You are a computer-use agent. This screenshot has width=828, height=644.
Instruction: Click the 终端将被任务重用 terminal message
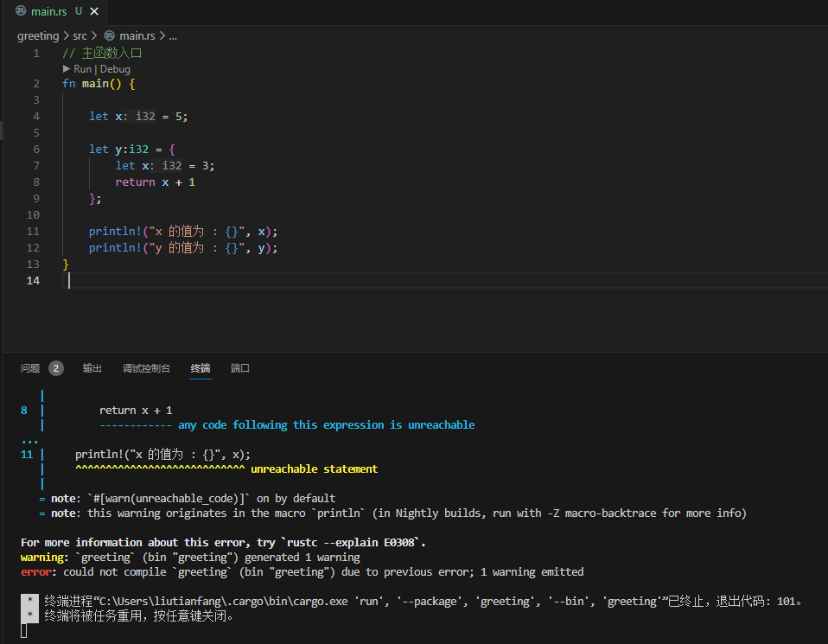(x=139, y=616)
